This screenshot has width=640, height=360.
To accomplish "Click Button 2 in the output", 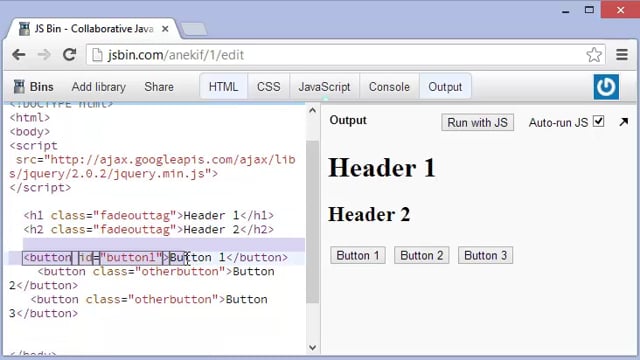I will click(422, 256).
